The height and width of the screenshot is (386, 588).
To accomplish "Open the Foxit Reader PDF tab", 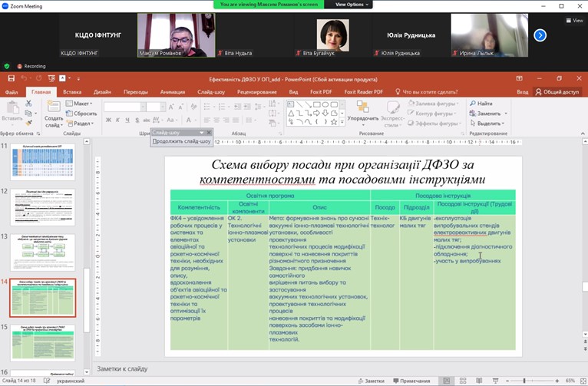I will tap(363, 92).
